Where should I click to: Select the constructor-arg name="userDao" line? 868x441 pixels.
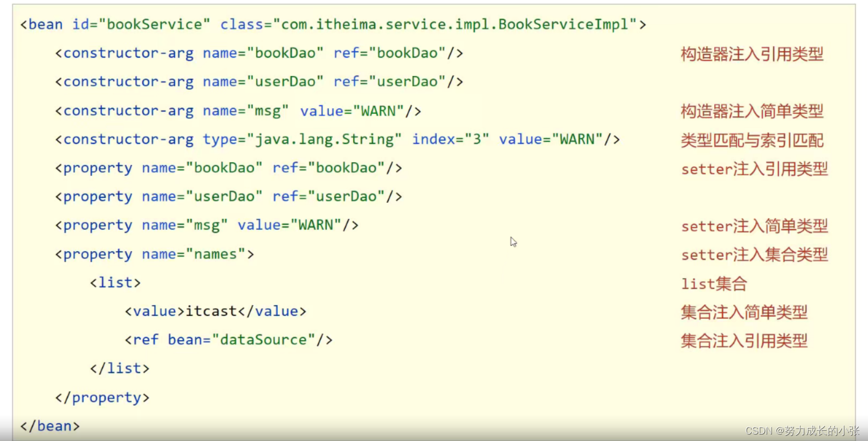point(259,82)
